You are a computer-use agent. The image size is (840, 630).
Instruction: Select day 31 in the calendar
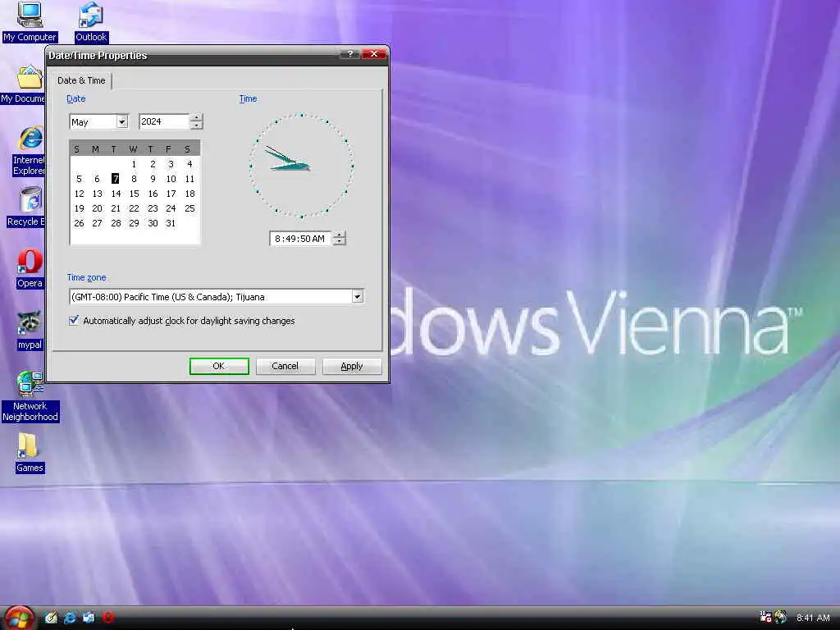pyautogui.click(x=171, y=223)
